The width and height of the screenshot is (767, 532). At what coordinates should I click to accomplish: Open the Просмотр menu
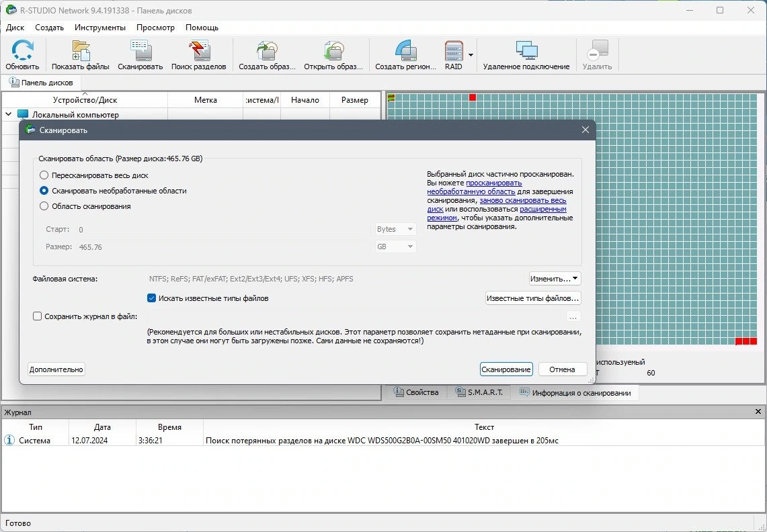tap(155, 28)
